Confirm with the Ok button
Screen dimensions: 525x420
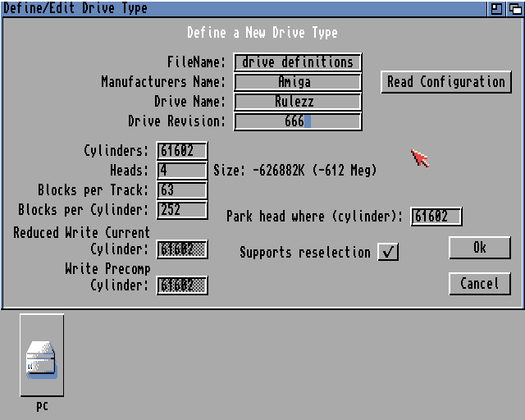click(x=480, y=248)
